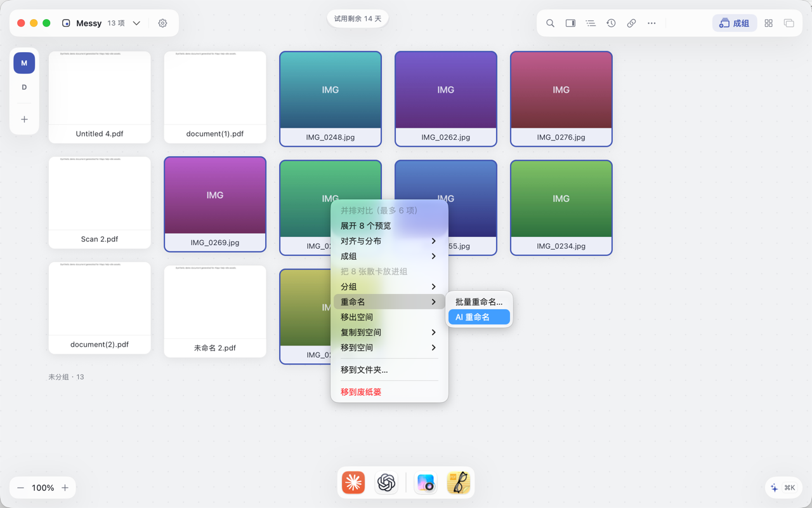Select the IMG_0276.jpg thumbnail card
Image resolution: width=812 pixels, height=508 pixels.
(x=561, y=99)
